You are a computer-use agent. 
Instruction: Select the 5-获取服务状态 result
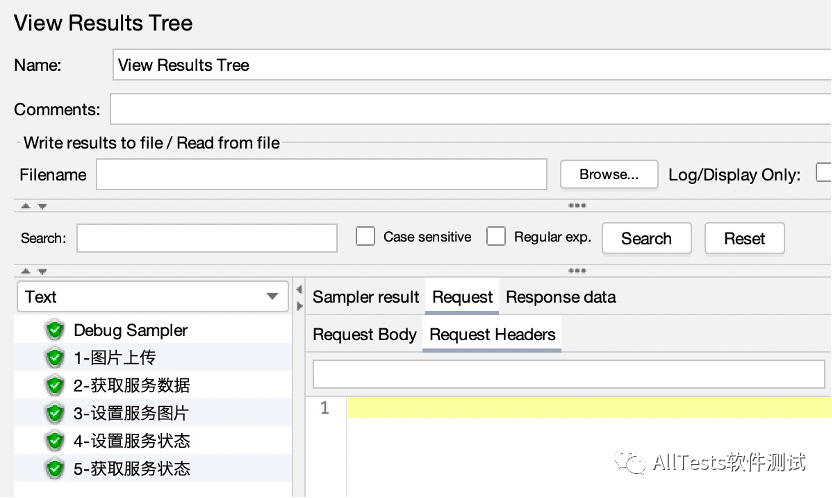click(153, 468)
